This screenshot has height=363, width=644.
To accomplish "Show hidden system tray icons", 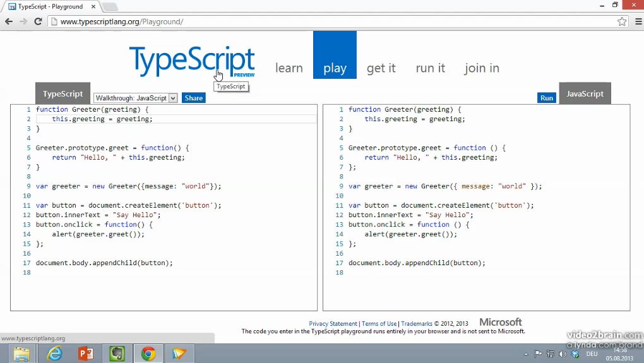I will tap(526, 354).
